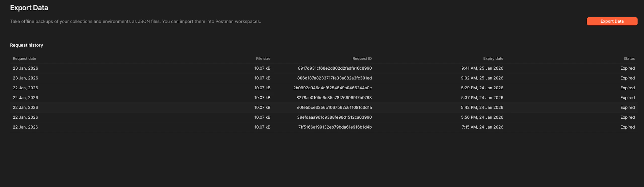Click the Request history section heading
The height and width of the screenshot is (187, 644).
[26, 45]
